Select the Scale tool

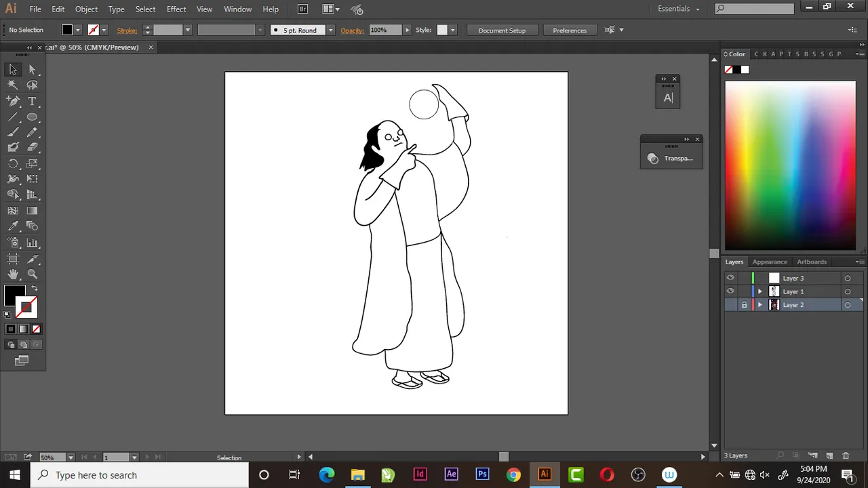pyautogui.click(x=32, y=163)
